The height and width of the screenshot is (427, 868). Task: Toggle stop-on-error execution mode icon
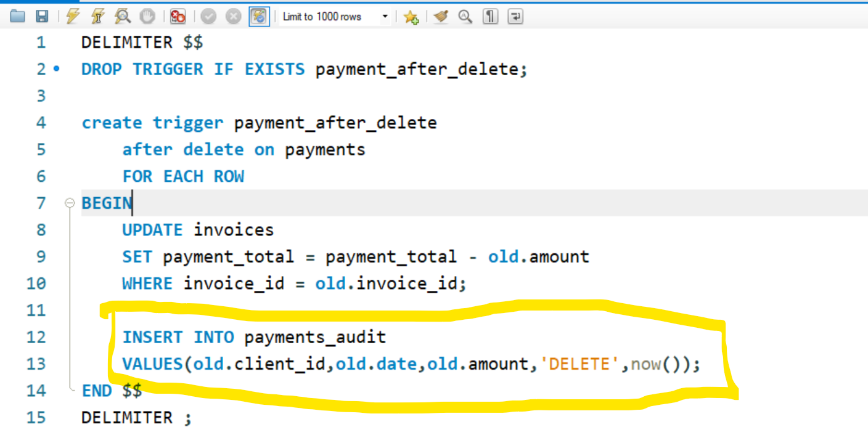tap(178, 17)
